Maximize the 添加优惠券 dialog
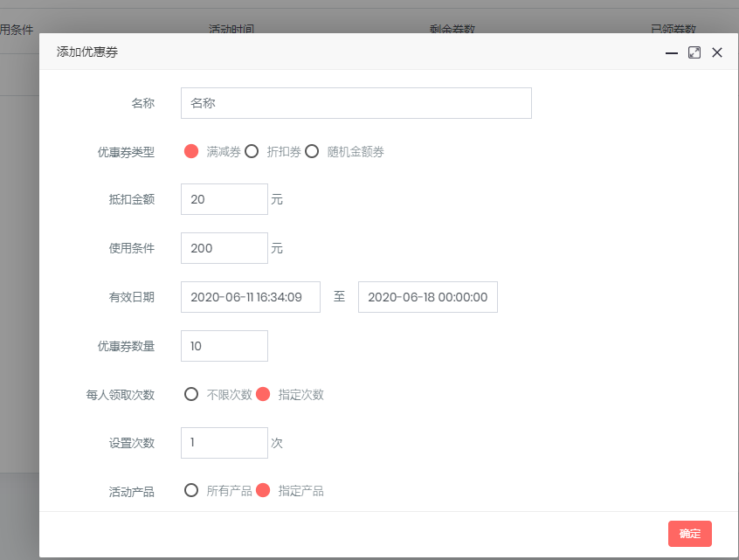Image resolution: width=739 pixels, height=560 pixels. [694, 52]
